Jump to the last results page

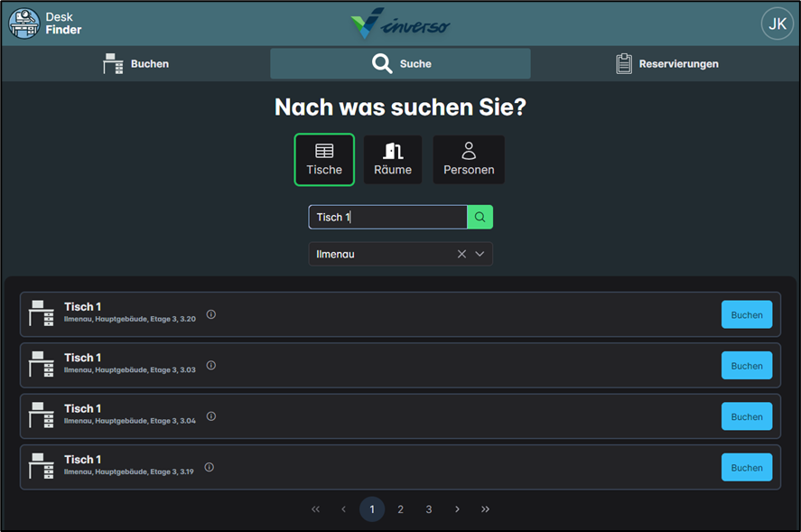tap(485, 509)
